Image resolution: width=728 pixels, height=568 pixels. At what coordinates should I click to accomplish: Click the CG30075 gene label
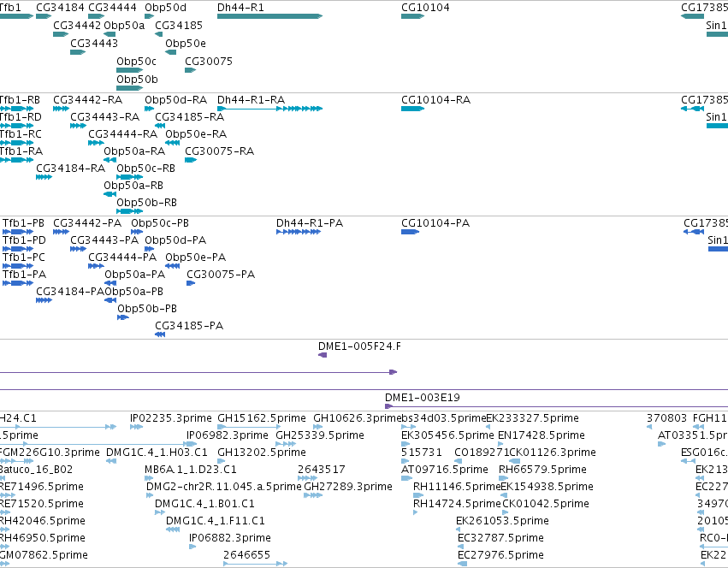tap(209, 62)
